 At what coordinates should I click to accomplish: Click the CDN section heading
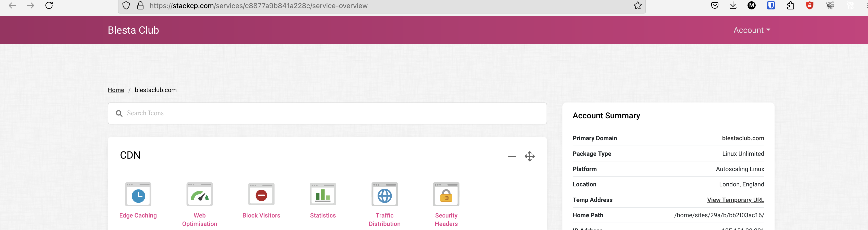point(130,155)
